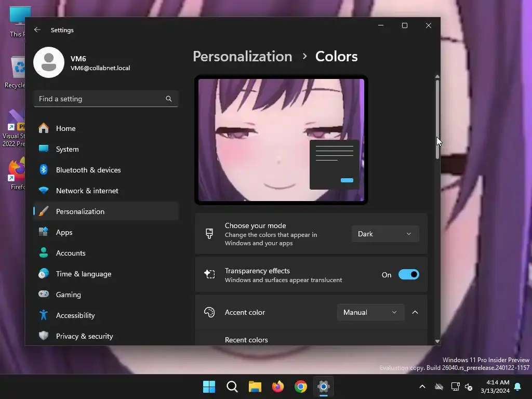This screenshot has height=399, width=532.
Task: Open Gaming settings page
Action: click(x=106, y=294)
